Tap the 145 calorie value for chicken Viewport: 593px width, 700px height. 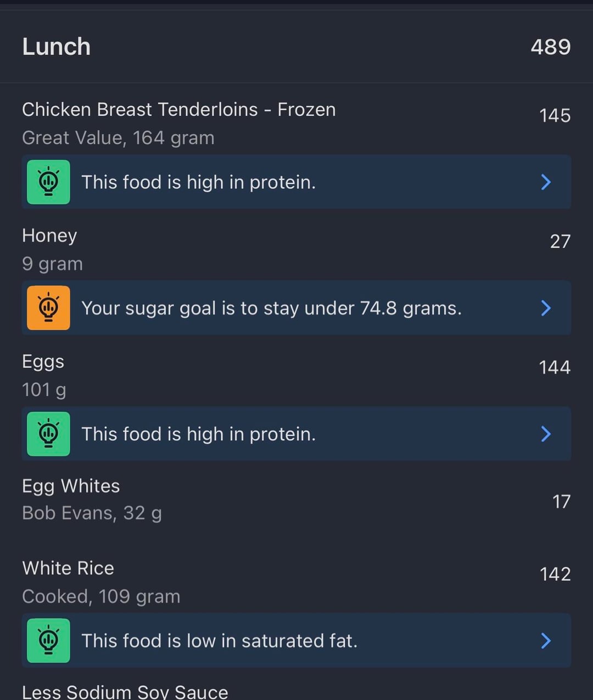[x=555, y=116]
